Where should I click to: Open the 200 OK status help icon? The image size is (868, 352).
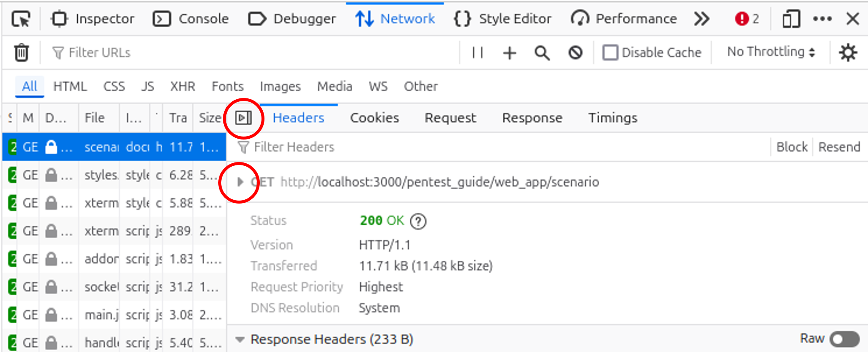coord(418,221)
